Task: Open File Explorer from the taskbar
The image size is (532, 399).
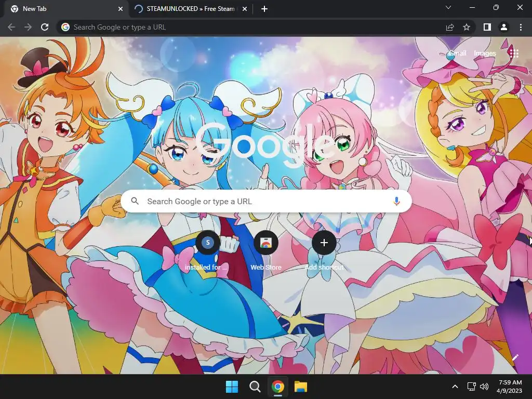Action: coord(301,387)
